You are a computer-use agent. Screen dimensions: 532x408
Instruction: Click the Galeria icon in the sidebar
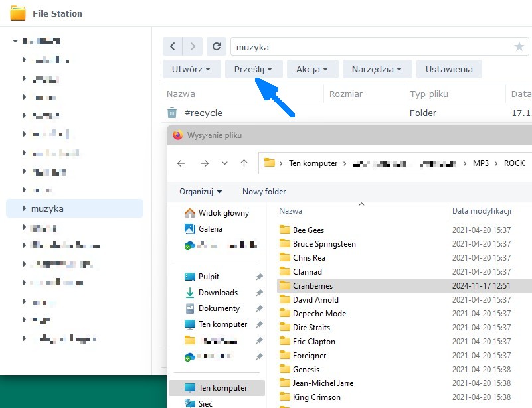tap(190, 229)
